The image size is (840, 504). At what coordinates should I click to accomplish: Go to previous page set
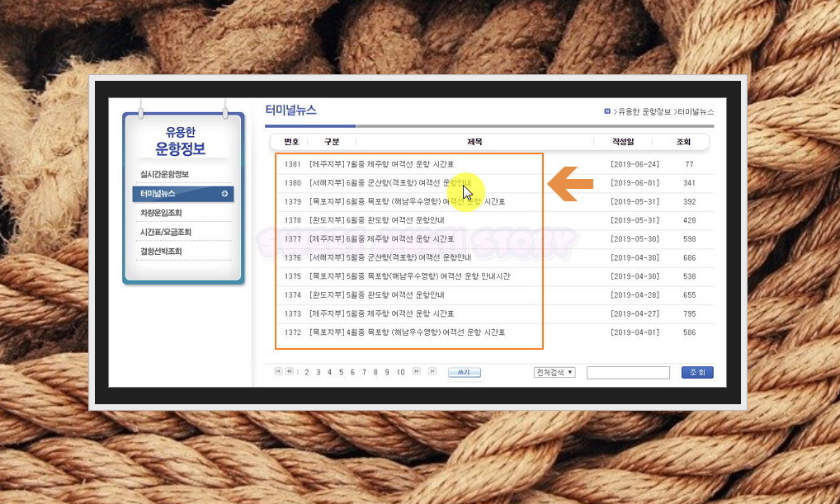(290, 371)
